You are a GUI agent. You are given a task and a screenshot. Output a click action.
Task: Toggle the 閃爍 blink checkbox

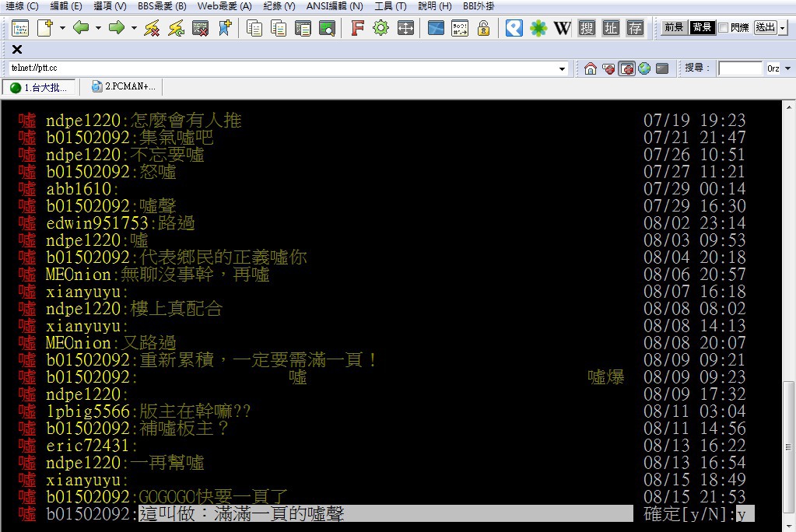pos(724,28)
